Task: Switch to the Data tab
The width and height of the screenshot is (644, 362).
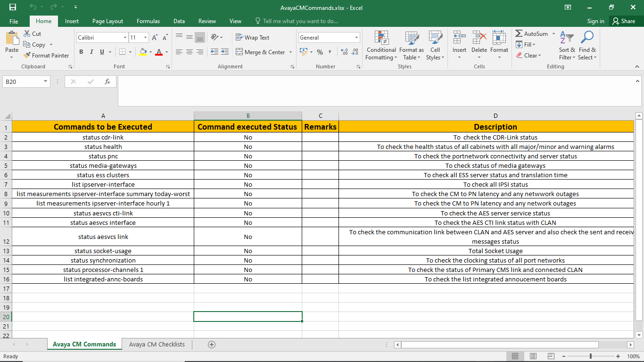Action: pos(179,21)
